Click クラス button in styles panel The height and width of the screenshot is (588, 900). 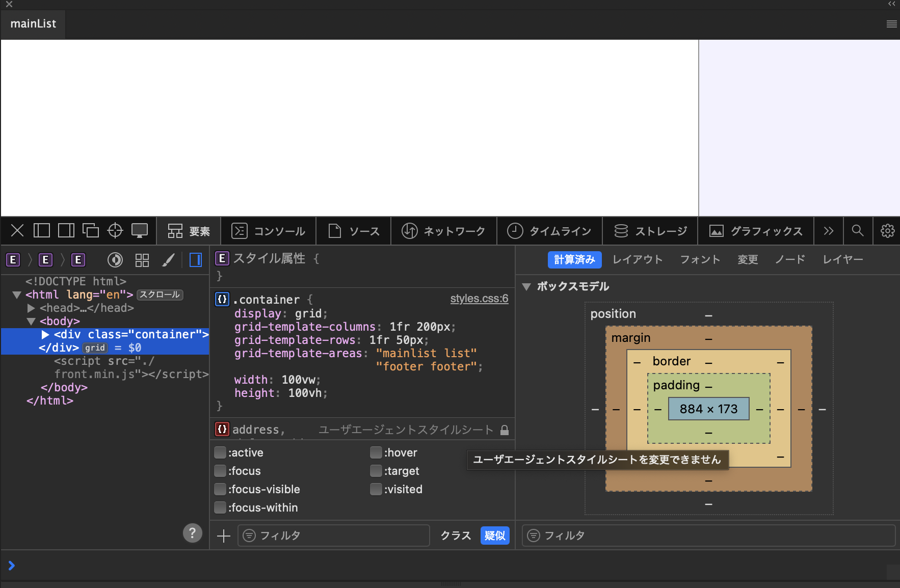point(456,536)
